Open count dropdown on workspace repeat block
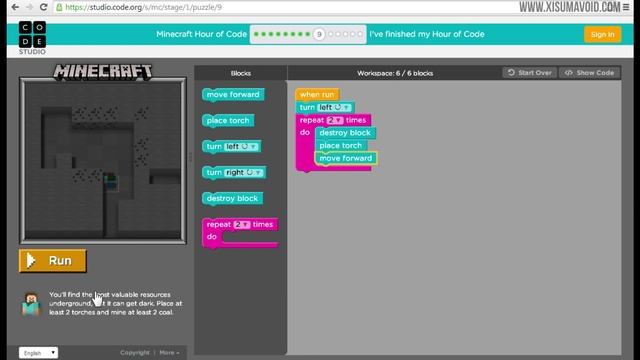The width and height of the screenshot is (640, 360). point(335,120)
